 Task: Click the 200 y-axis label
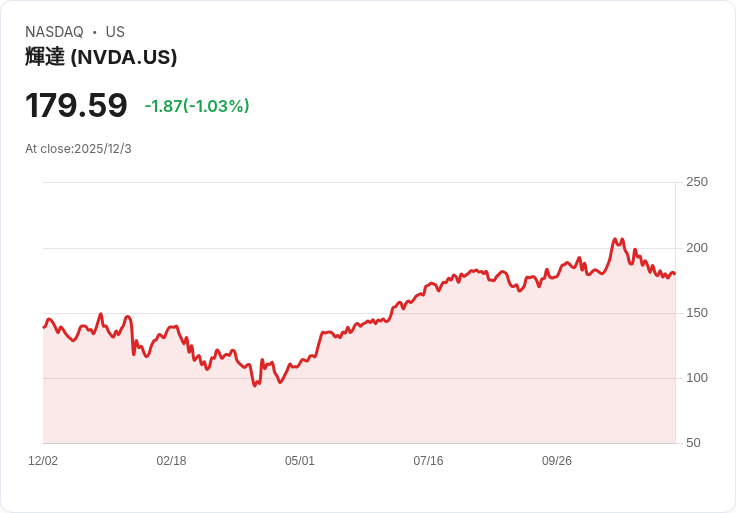pos(697,248)
